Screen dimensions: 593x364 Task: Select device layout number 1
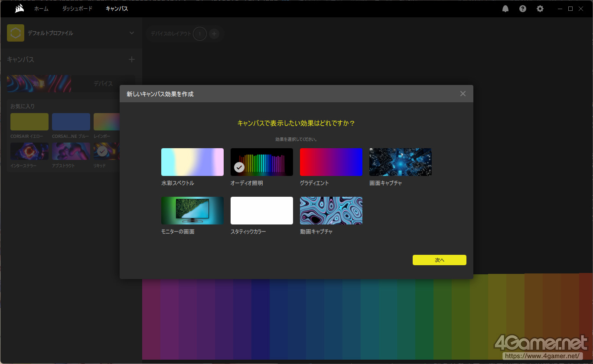click(x=200, y=34)
